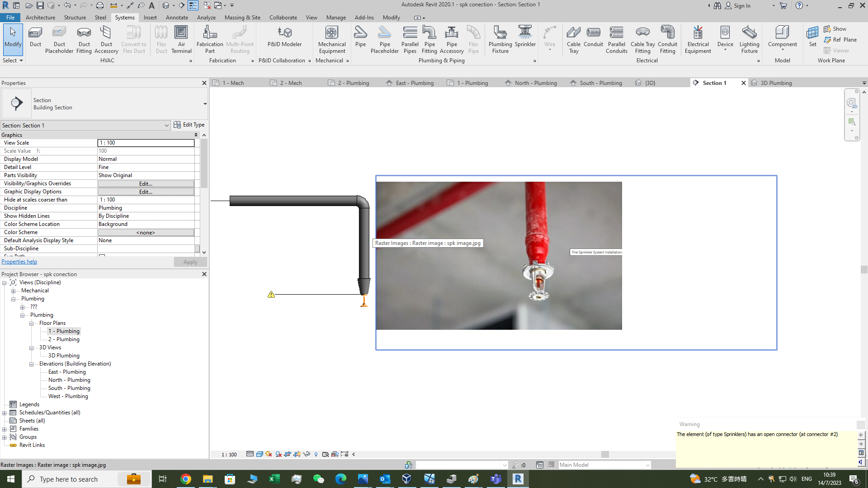Open the Main Model dropdown
The image size is (868, 488).
647,465
